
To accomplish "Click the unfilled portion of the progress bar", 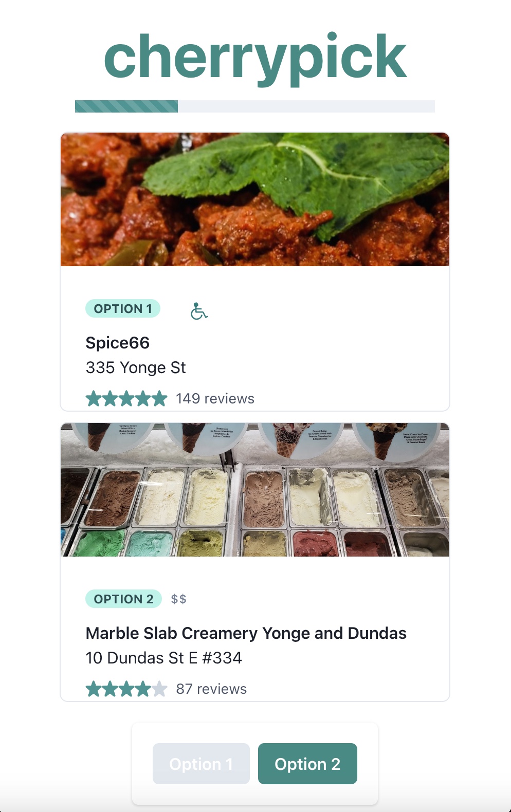I will click(306, 106).
